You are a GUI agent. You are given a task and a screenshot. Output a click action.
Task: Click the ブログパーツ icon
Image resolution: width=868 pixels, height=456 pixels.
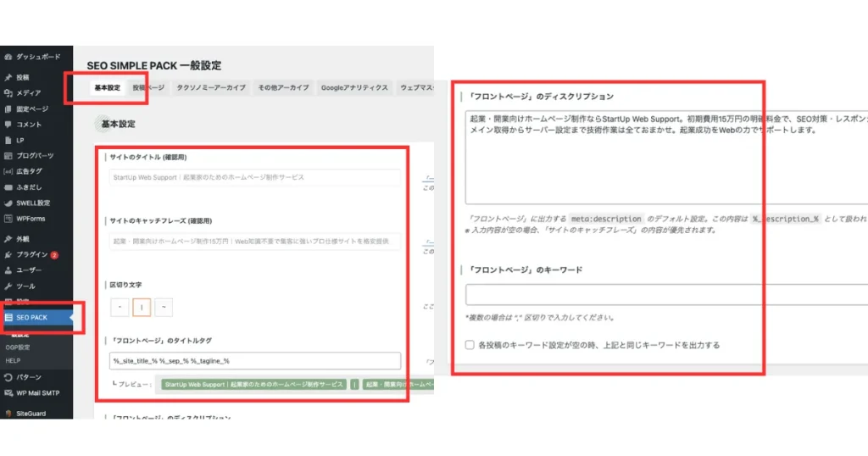tap(8, 156)
